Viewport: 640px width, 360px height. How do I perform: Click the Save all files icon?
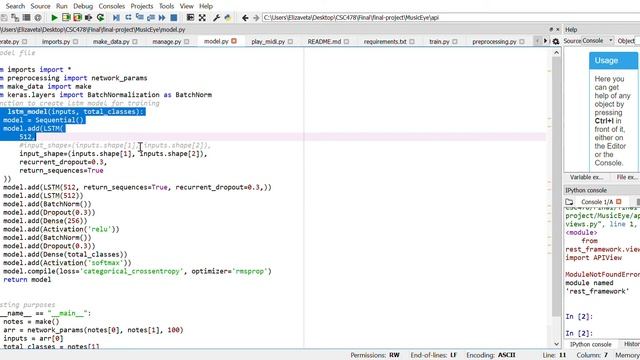(15, 18)
